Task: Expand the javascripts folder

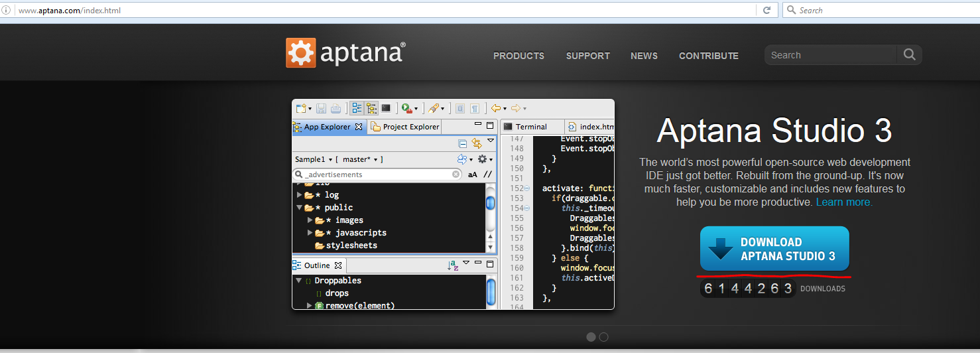Action: [x=310, y=233]
